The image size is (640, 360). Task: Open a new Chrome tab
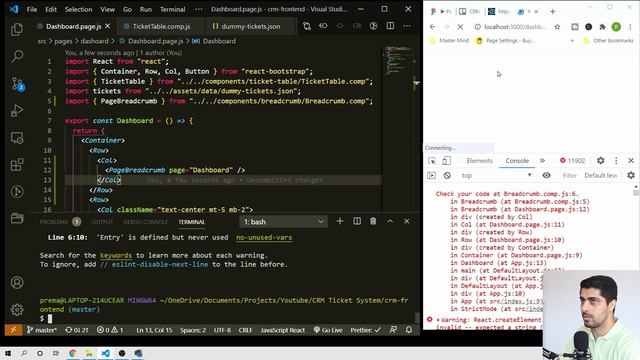[x=552, y=11]
